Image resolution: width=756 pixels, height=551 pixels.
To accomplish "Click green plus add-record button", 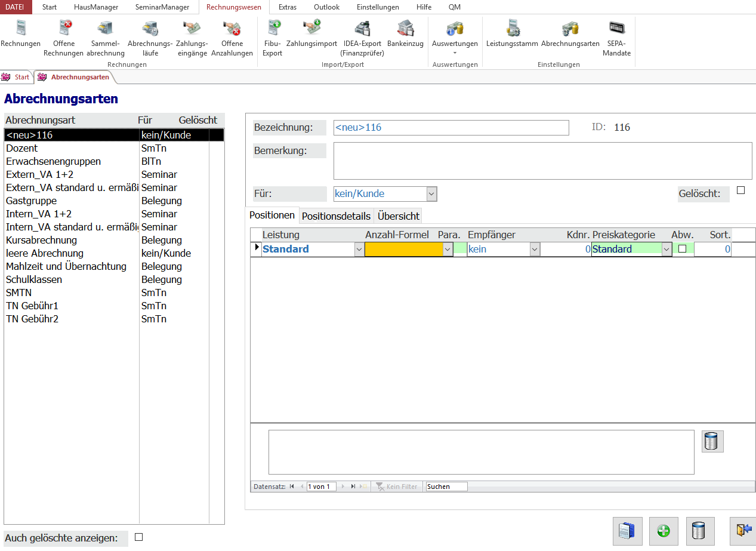I will [x=664, y=531].
